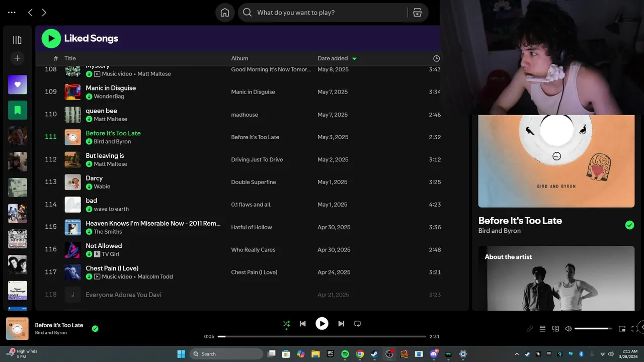Screen dimensions: 644x362
Task: Open album Driving Just To Drive
Action: [x=257, y=159]
